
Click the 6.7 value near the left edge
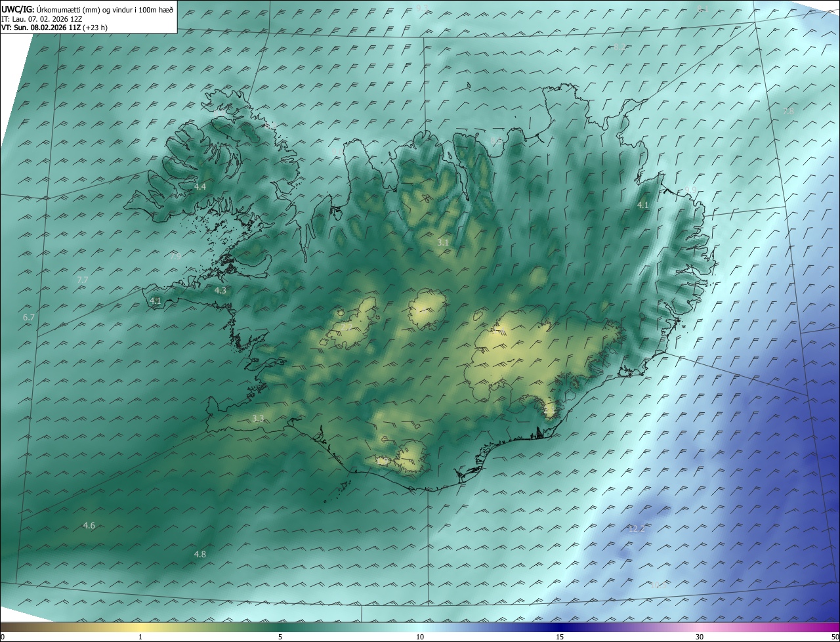pyautogui.click(x=29, y=317)
